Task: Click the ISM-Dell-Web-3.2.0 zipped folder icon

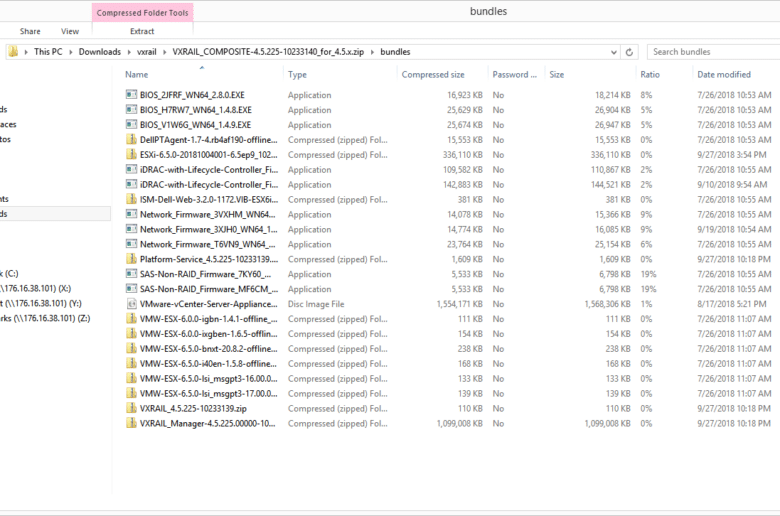Action: tap(131, 199)
